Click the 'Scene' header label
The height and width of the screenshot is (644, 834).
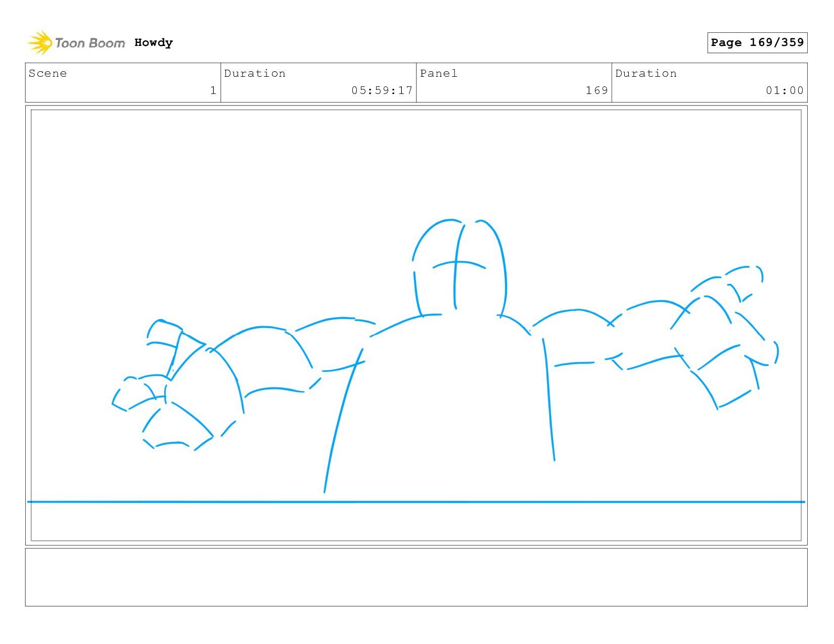click(48, 73)
